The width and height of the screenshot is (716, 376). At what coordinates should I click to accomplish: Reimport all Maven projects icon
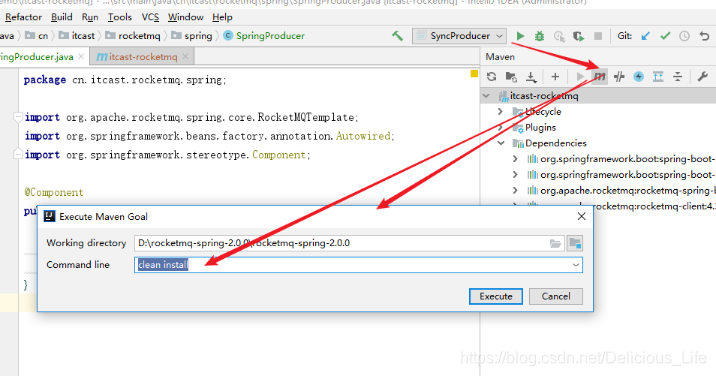[491, 77]
